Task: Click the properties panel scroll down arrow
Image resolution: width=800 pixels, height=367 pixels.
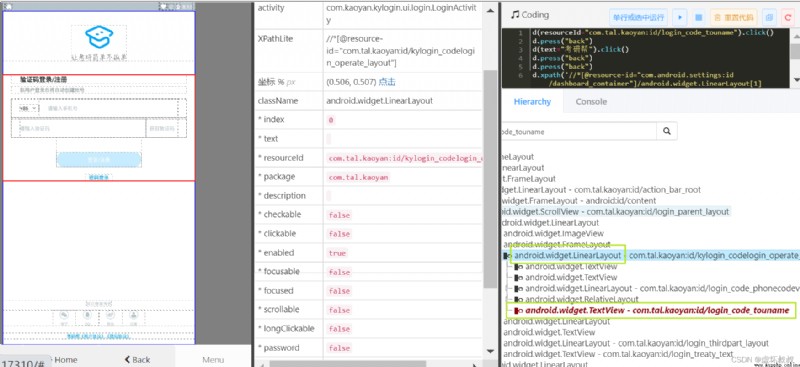Action: pos(490,352)
